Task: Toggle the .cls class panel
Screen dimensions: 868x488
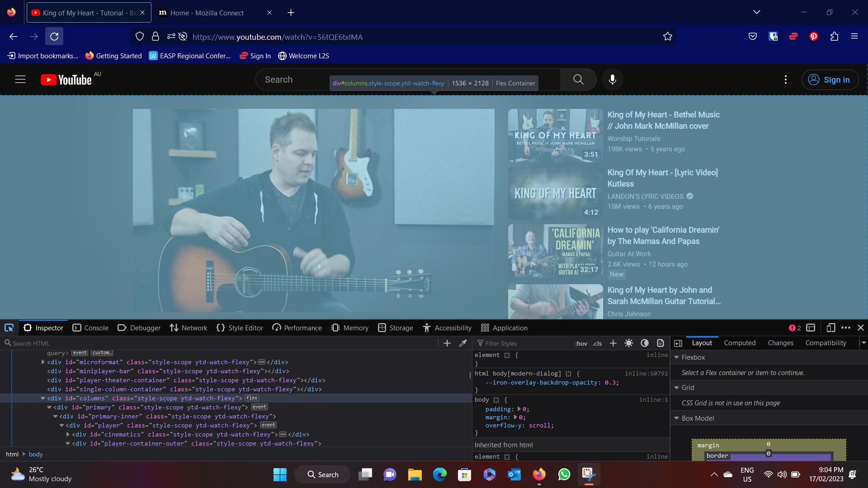Action: 597,343
